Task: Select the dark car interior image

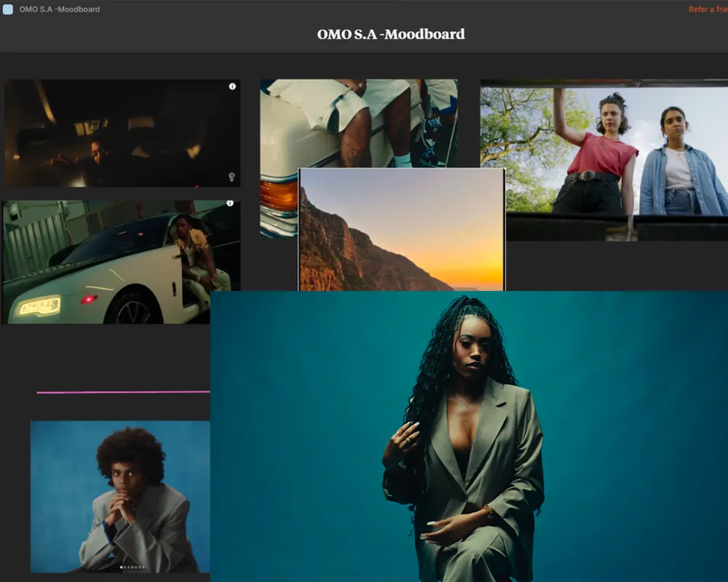Action: coord(122,133)
